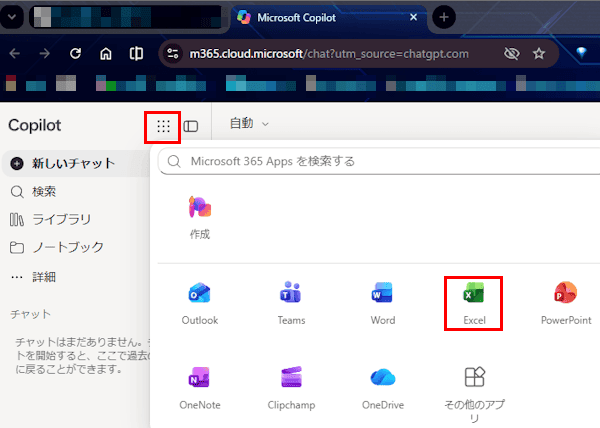Open site information icon in address bar
The height and width of the screenshot is (428, 600).
click(x=173, y=54)
